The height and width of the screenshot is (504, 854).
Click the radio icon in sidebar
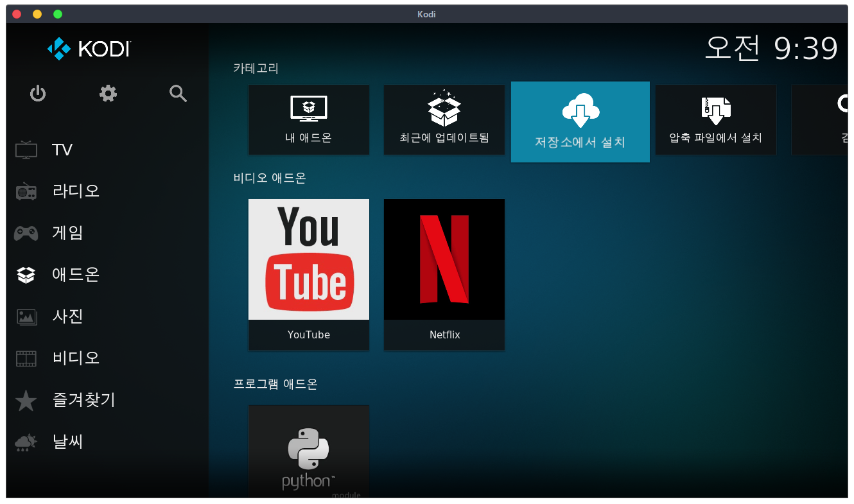pos(26,191)
